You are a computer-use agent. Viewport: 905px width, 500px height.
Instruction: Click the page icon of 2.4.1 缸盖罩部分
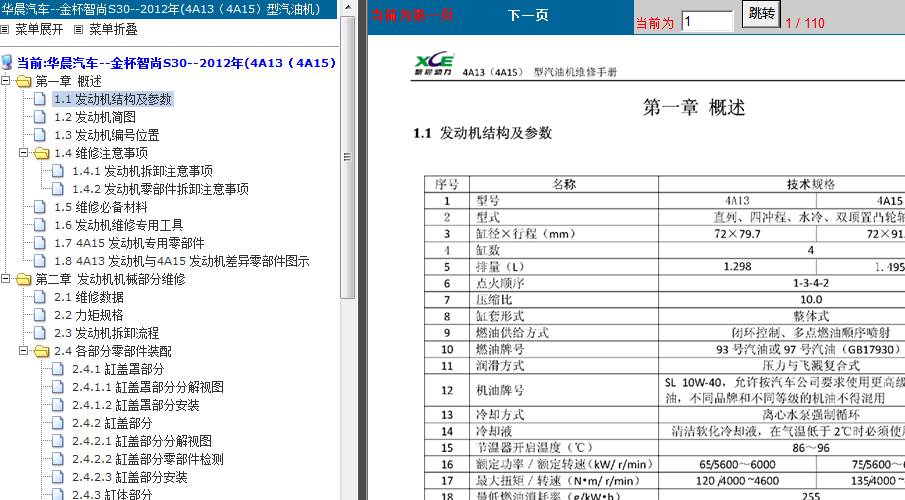[58, 369]
